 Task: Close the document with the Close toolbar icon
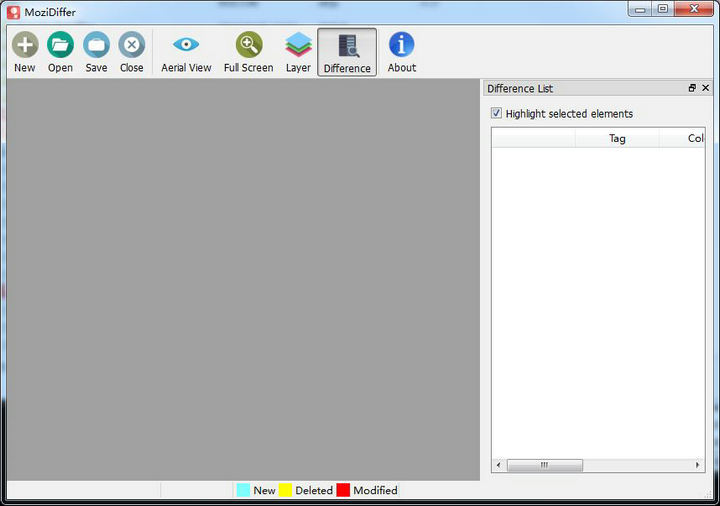point(131,46)
